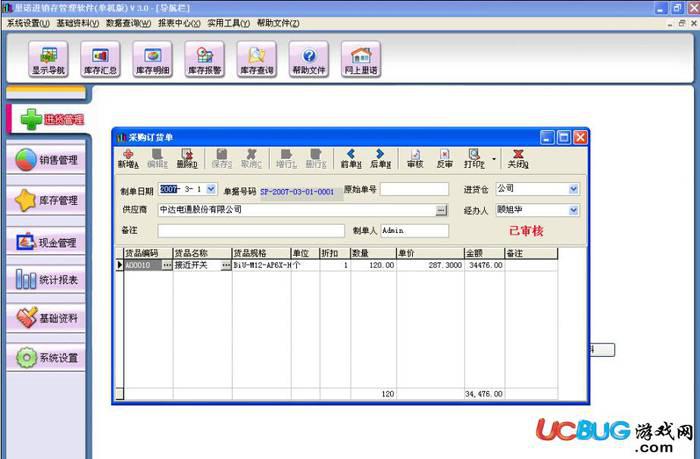Click the 保存 toolbar button
This screenshot has height=459, width=700.
tap(221, 159)
